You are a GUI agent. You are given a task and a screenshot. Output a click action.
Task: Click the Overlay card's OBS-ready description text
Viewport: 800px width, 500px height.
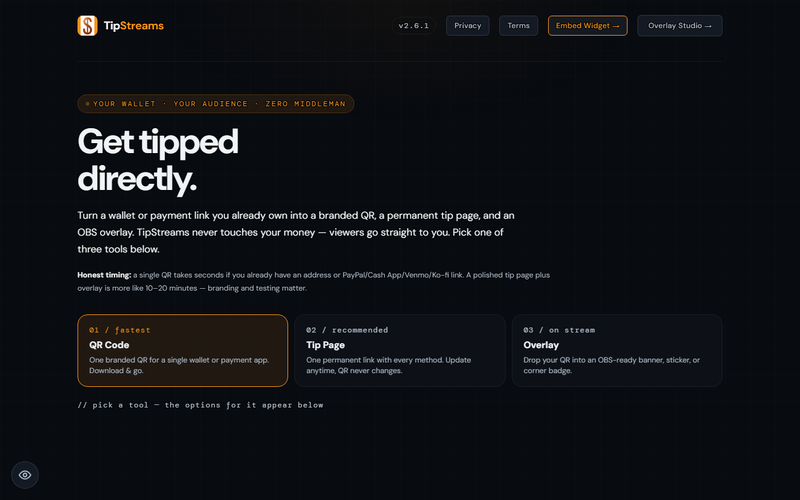[611, 365]
